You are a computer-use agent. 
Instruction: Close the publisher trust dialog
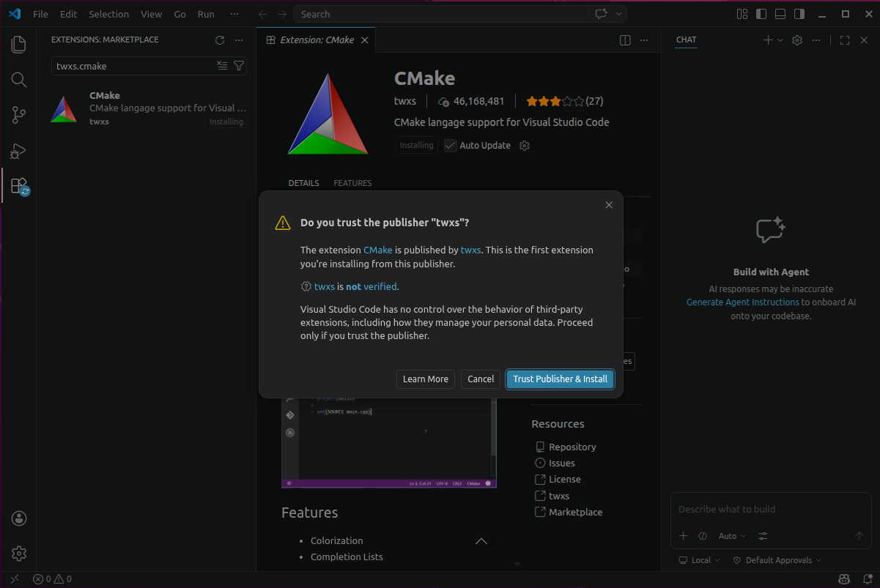pyautogui.click(x=609, y=205)
